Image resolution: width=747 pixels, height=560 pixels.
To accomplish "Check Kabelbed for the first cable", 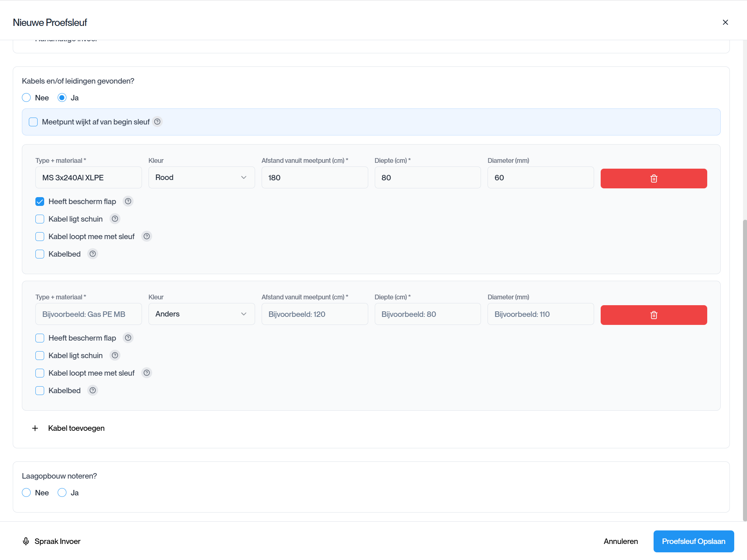I will [40, 254].
